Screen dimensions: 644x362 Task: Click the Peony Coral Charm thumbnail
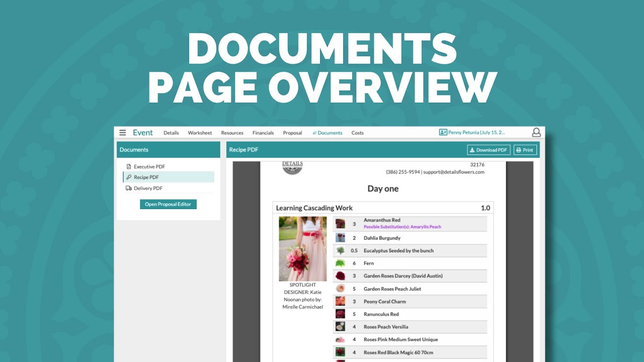[x=341, y=301]
